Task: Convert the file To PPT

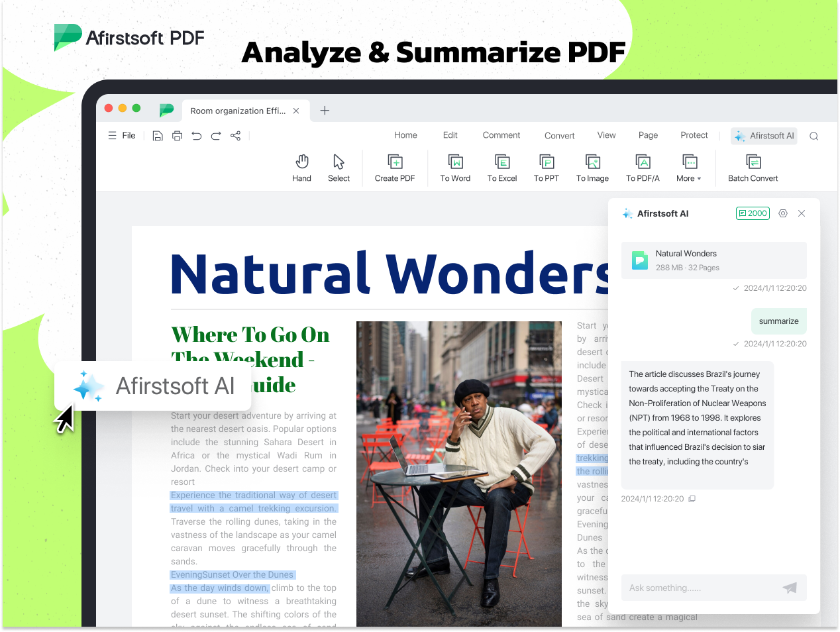Action: click(547, 168)
